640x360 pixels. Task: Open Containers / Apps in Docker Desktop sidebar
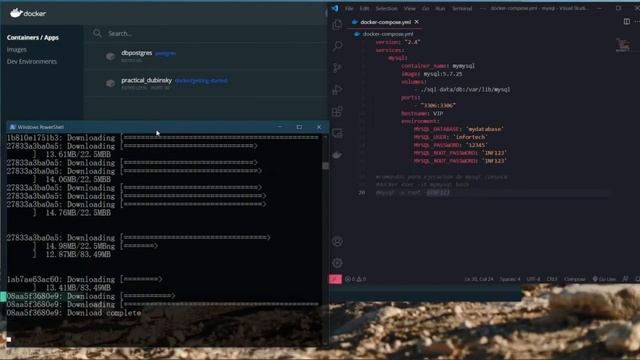pos(33,38)
